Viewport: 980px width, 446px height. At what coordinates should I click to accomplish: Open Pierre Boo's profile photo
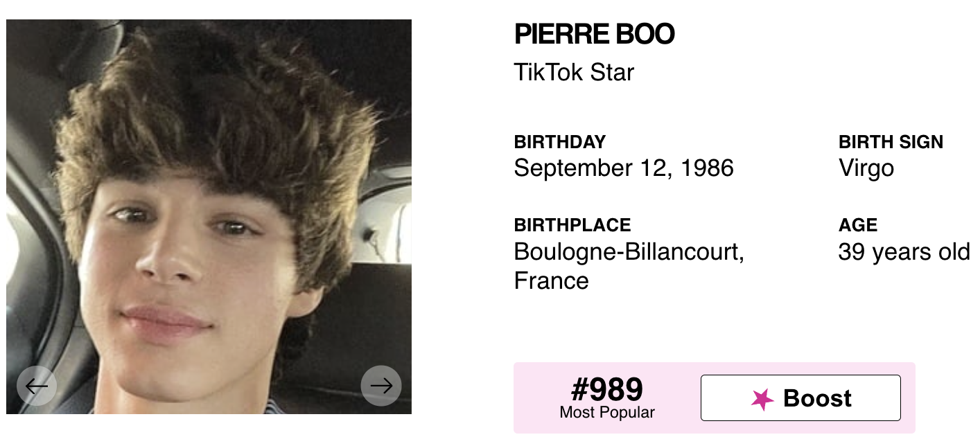209,208
